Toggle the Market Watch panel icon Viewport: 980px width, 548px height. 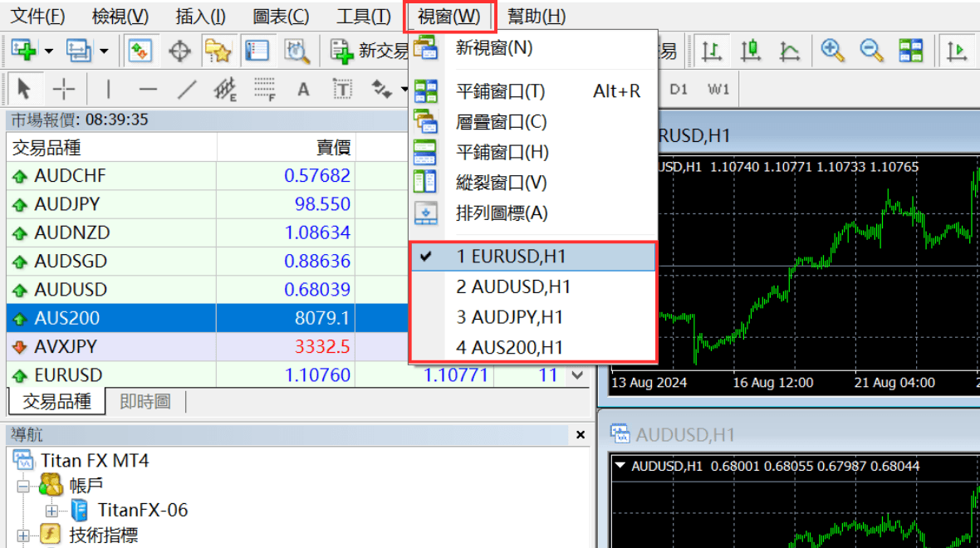139,51
